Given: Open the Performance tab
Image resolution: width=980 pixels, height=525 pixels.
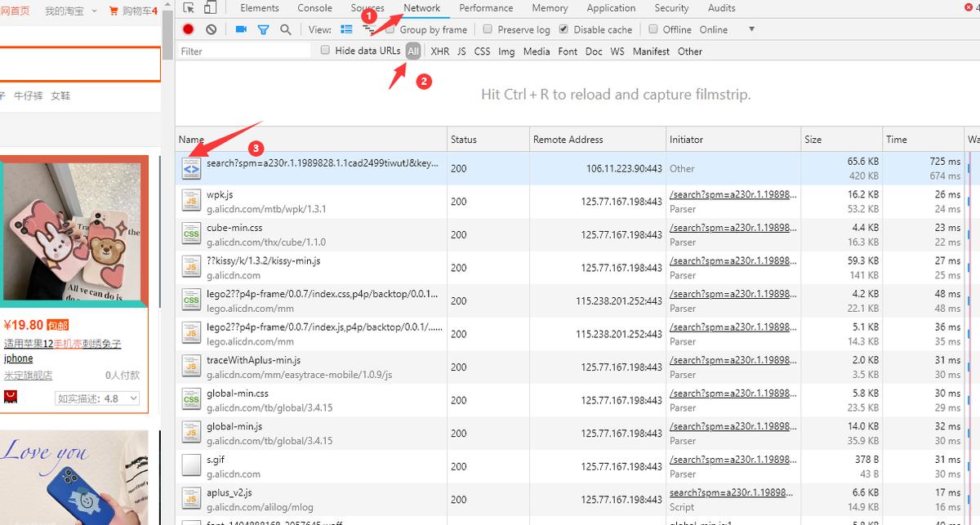Looking at the screenshot, I should (x=486, y=8).
